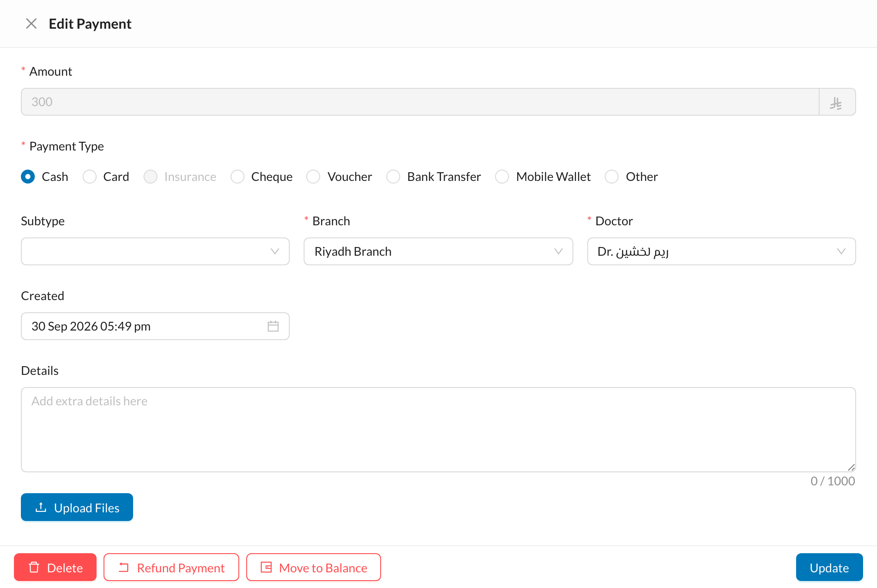The height and width of the screenshot is (588, 877).
Task: Close the Edit Payment panel
Action: click(x=31, y=23)
